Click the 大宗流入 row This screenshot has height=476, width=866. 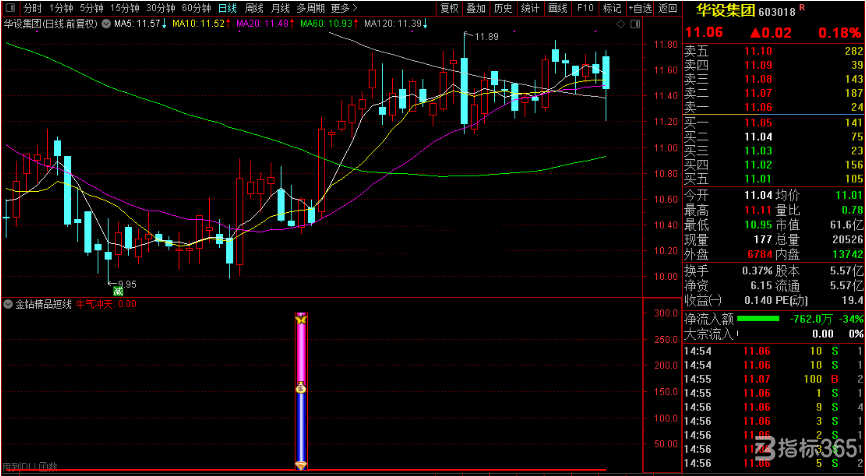tap(774, 334)
